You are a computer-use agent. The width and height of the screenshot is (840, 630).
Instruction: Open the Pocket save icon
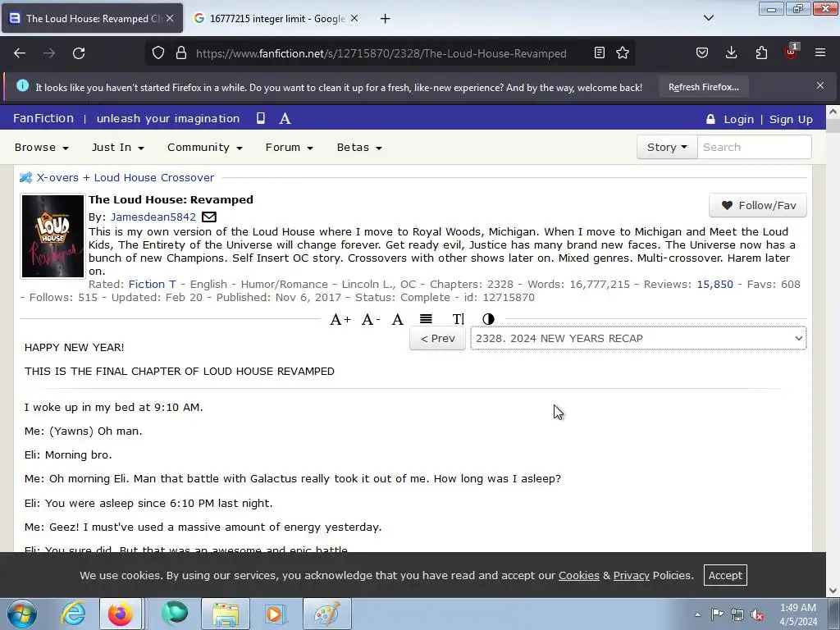[x=702, y=53]
